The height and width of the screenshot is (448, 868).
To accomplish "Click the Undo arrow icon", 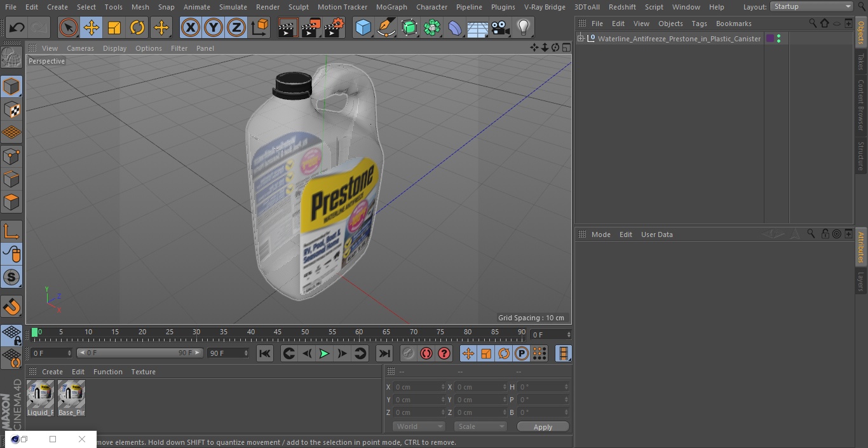I will 17,27.
